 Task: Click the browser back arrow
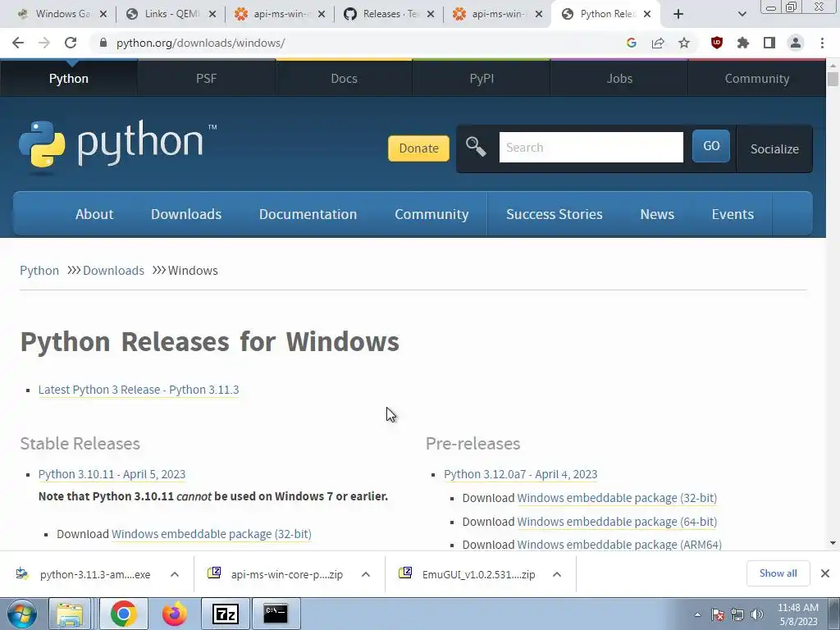point(18,43)
